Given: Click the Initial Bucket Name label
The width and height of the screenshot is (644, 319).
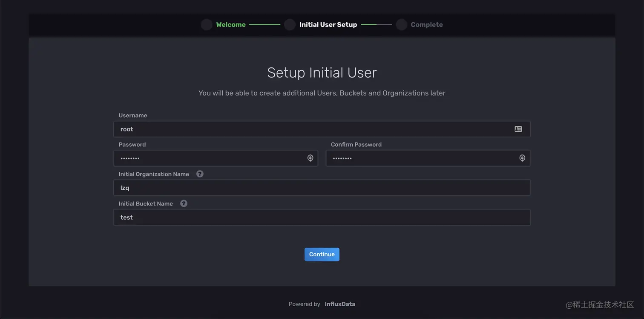Looking at the screenshot, I should pyautogui.click(x=146, y=203).
